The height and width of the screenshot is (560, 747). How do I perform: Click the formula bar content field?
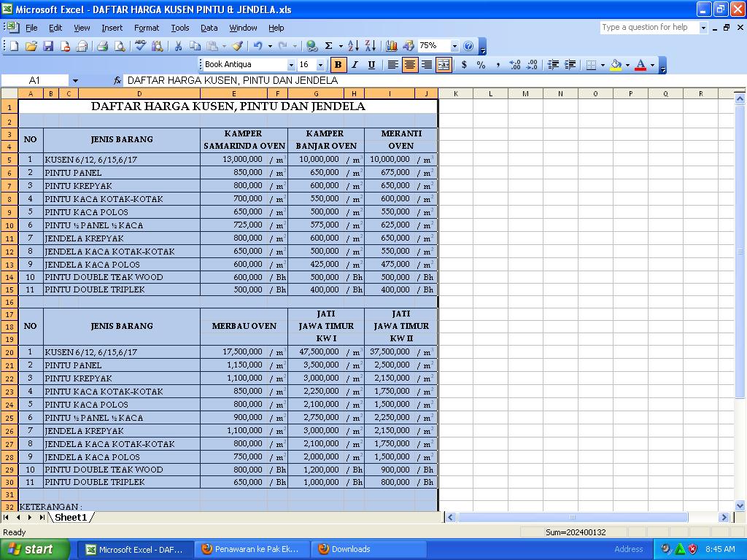coord(433,81)
